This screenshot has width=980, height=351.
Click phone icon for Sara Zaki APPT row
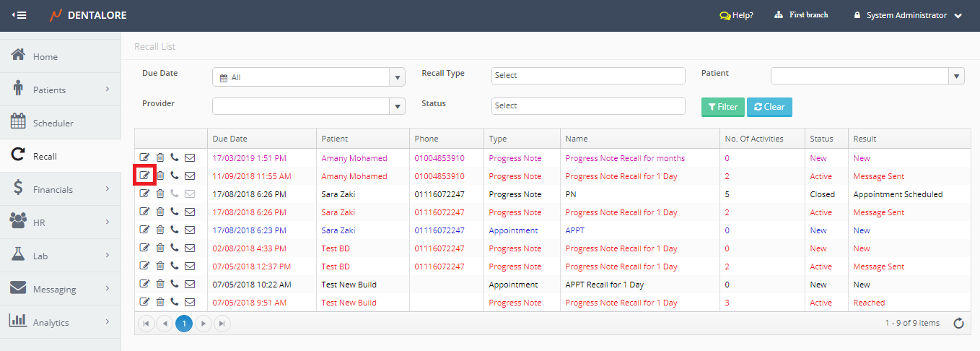point(175,230)
